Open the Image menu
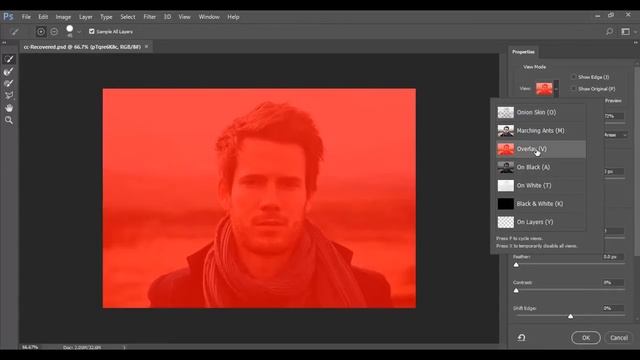Image resolution: width=640 pixels, height=360 pixels. [63, 17]
